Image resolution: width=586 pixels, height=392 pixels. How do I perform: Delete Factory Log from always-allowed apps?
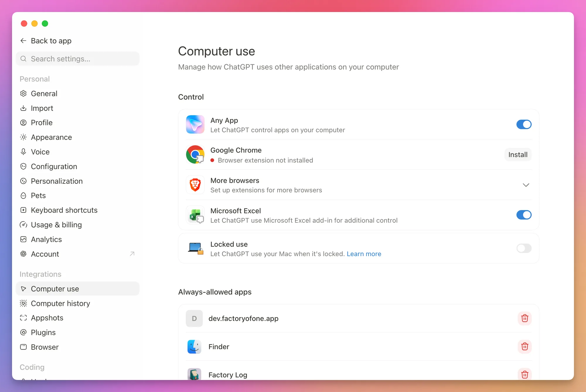pos(524,374)
